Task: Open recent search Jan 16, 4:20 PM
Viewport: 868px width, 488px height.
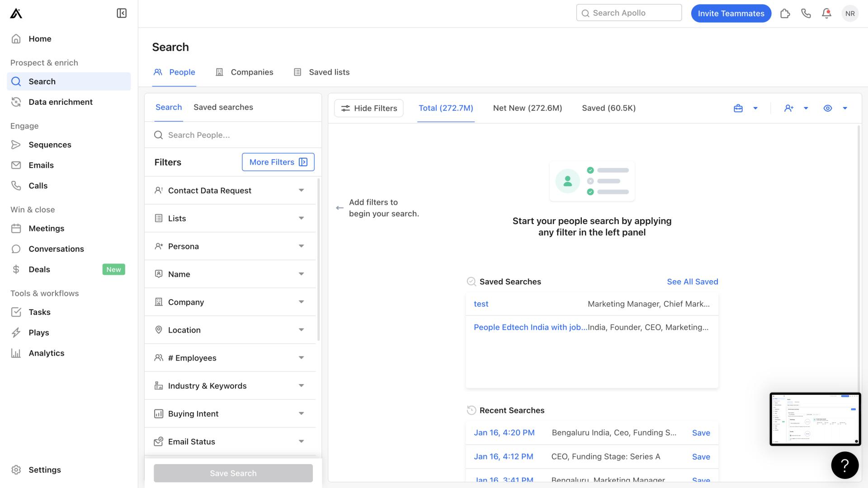Action: [x=504, y=433]
